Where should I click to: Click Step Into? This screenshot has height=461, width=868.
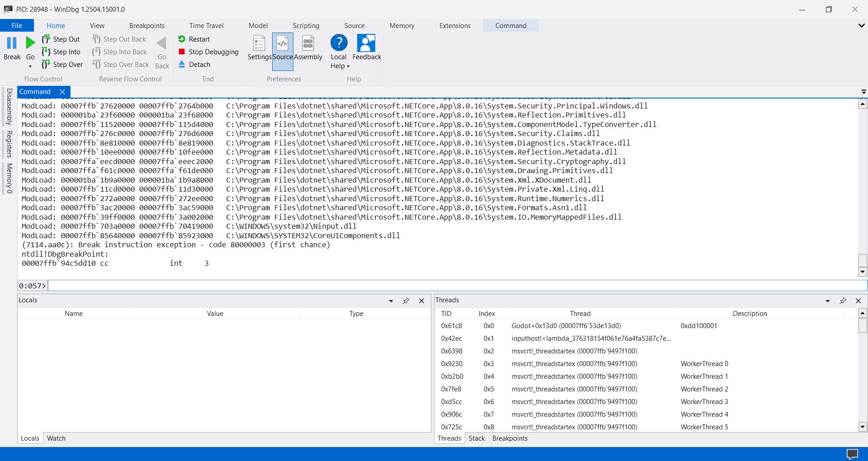61,52
